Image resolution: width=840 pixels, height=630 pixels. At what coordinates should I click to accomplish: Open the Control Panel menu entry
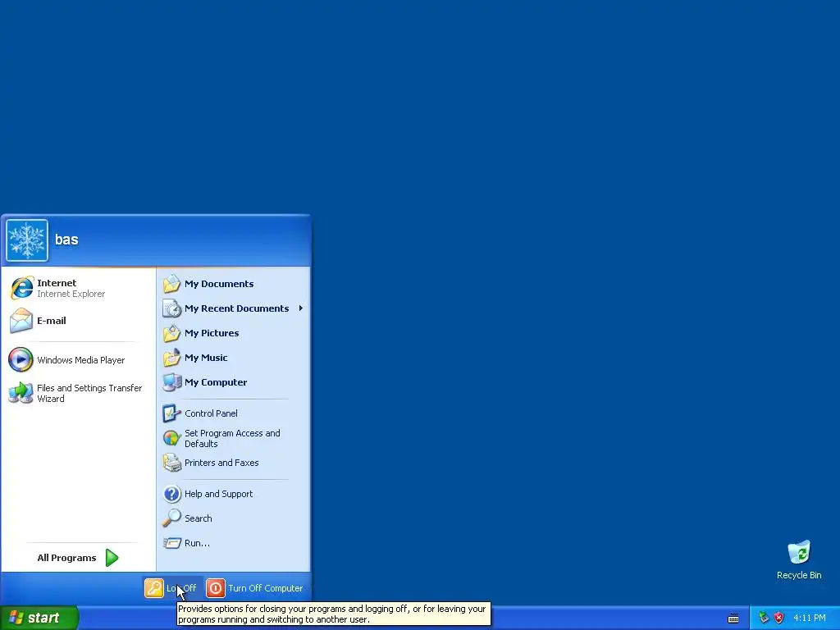[x=234, y=413]
